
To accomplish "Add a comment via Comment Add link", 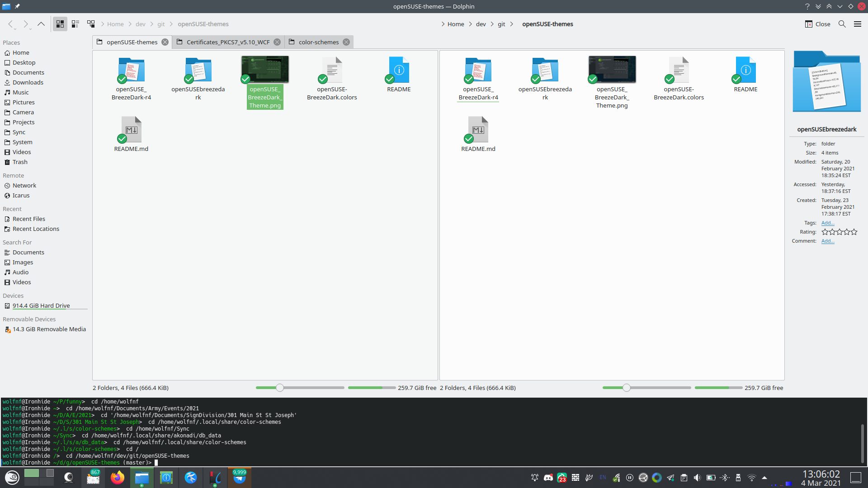I will [828, 241].
